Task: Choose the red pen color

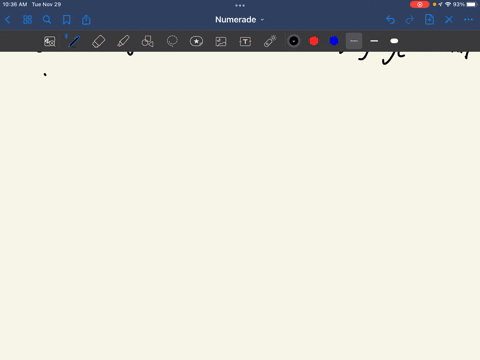Action: [314, 41]
